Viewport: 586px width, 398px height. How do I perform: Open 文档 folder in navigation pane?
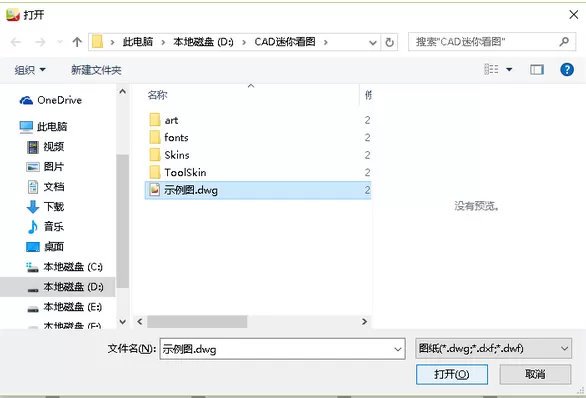[45, 186]
